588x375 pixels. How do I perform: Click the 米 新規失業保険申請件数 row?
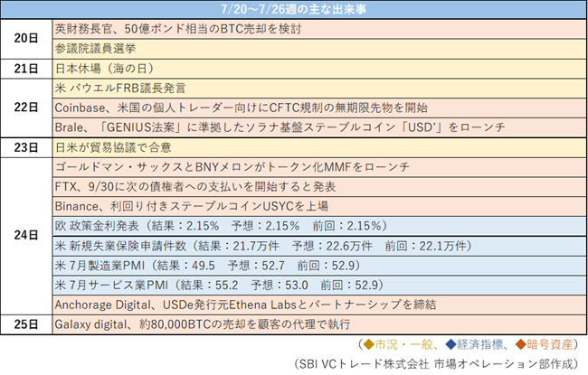click(319, 246)
